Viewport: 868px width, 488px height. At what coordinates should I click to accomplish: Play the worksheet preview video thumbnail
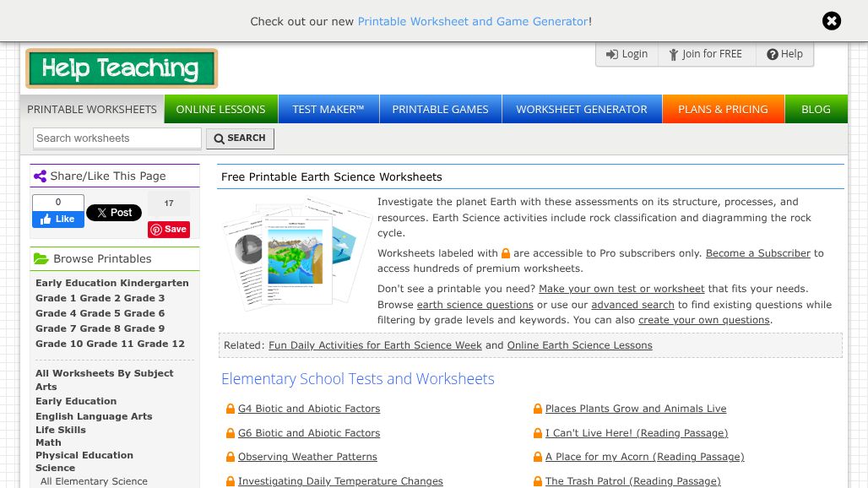point(250,249)
